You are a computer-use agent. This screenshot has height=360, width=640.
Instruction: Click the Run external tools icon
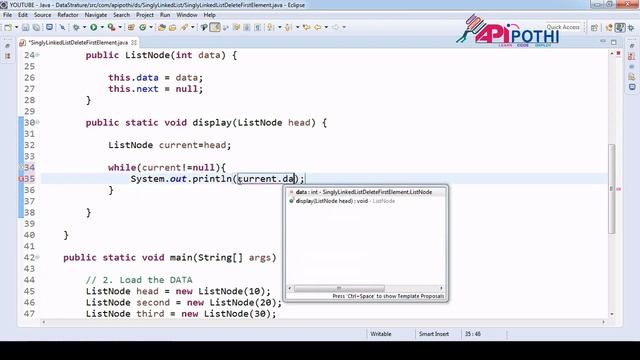pyautogui.click(x=111, y=27)
